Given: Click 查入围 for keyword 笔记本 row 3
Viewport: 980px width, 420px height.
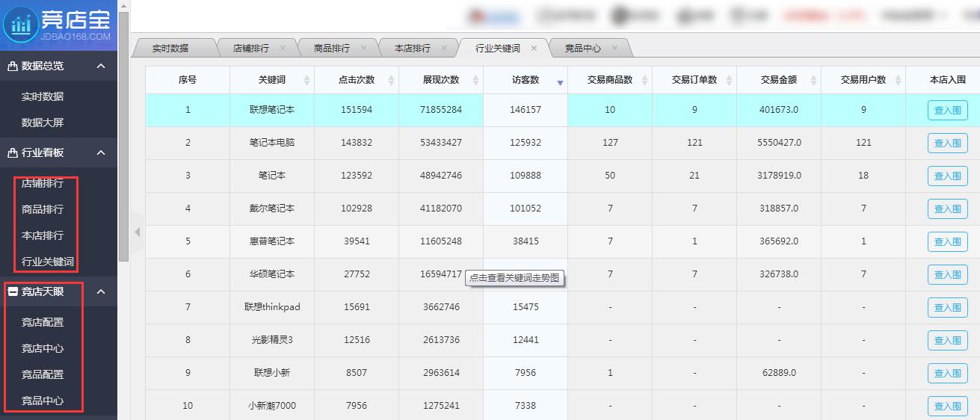Looking at the screenshot, I should pyautogui.click(x=948, y=176).
